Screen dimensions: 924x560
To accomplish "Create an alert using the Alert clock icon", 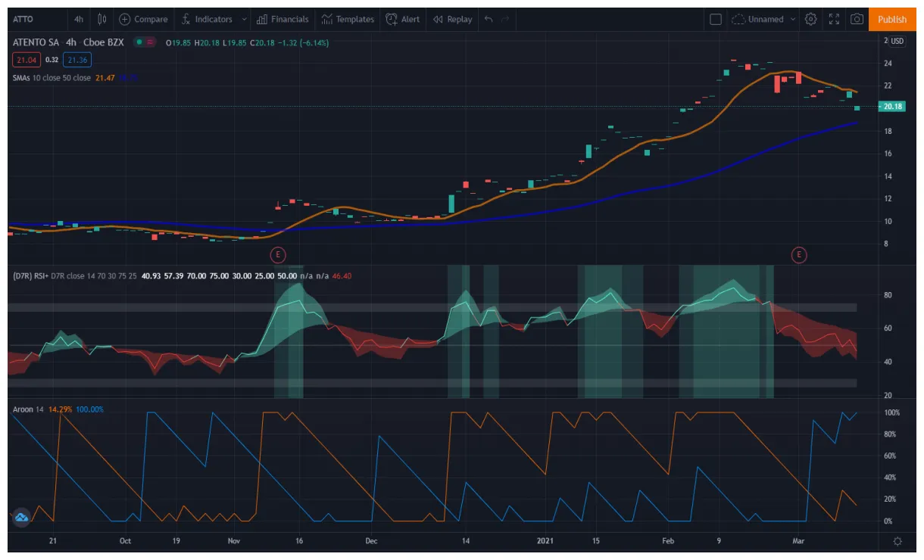I will tap(392, 19).
